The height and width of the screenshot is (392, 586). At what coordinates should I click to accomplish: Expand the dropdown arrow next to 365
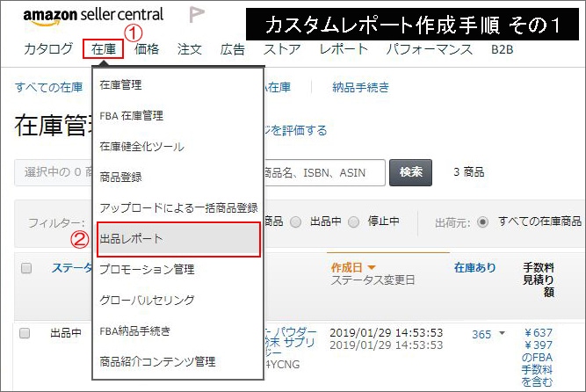(502, 333)
